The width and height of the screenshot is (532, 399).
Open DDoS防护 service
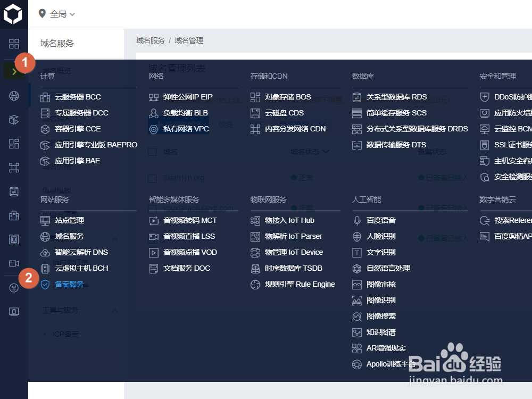502,97
